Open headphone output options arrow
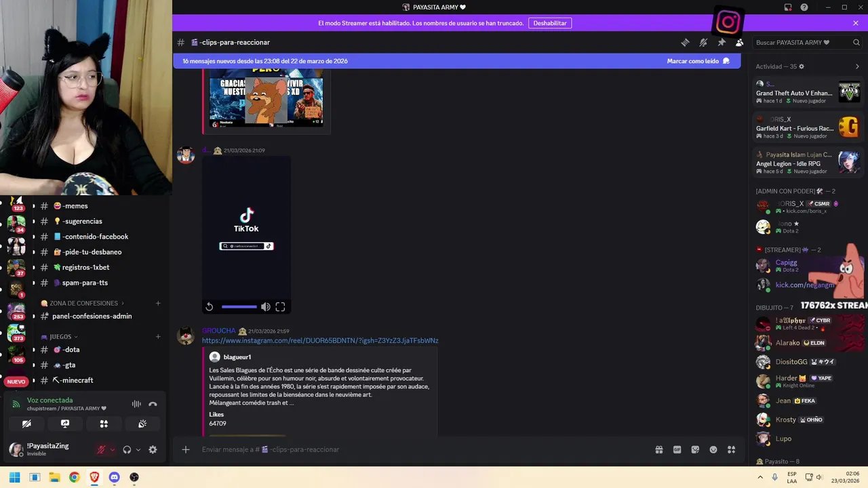Image resolution: width=868 pixels, height=488 pixels. (x=138, y=449)
